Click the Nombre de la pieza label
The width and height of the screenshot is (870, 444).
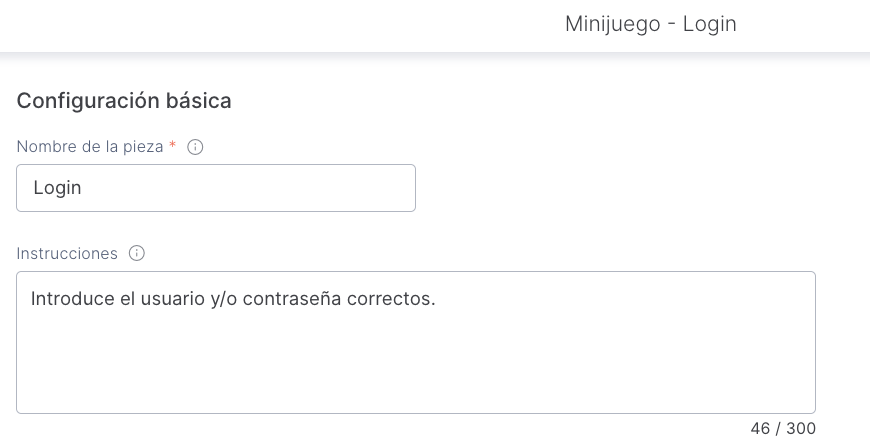[x=90, y=147]
